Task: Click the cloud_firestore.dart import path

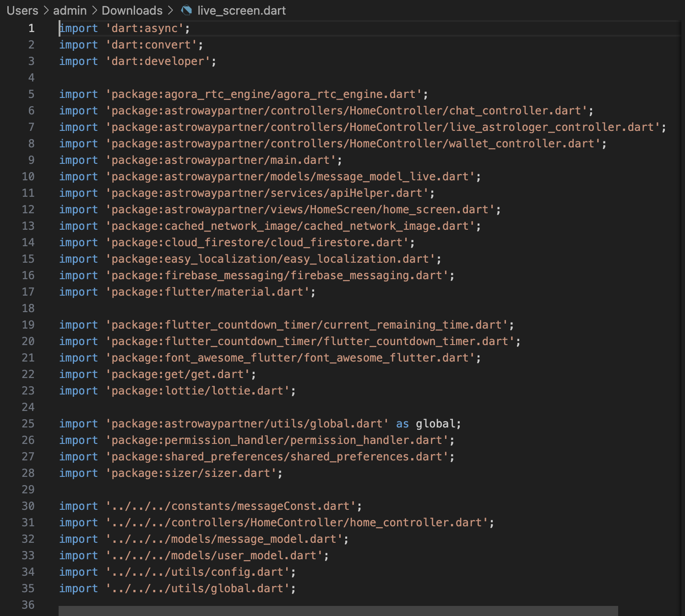Action: pyautogui.click(x=257, y=243)
